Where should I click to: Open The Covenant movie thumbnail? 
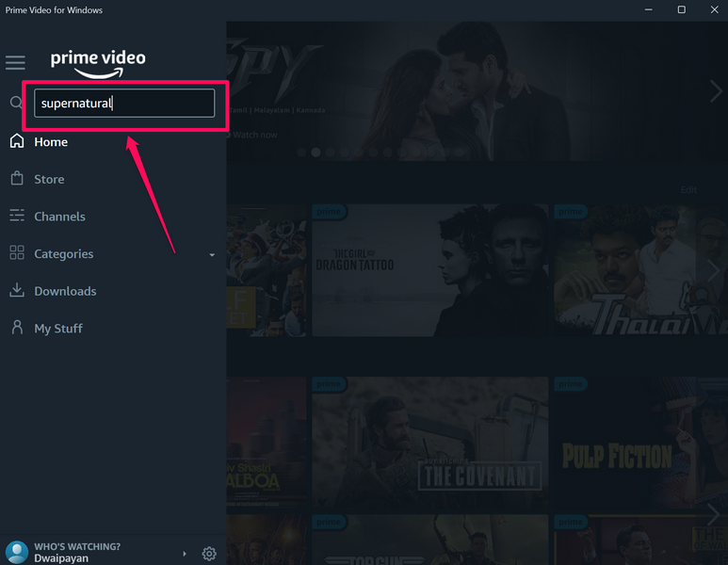[x=430, y=442]
